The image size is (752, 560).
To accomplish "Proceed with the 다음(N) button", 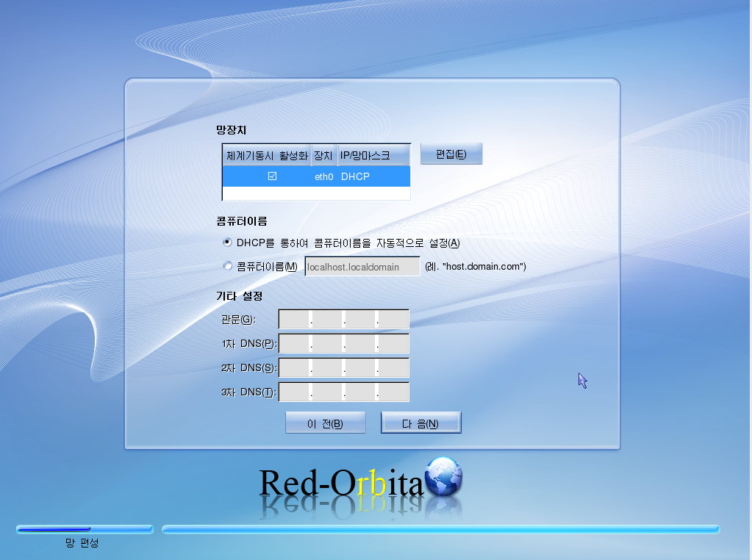I will coord(420,423).
